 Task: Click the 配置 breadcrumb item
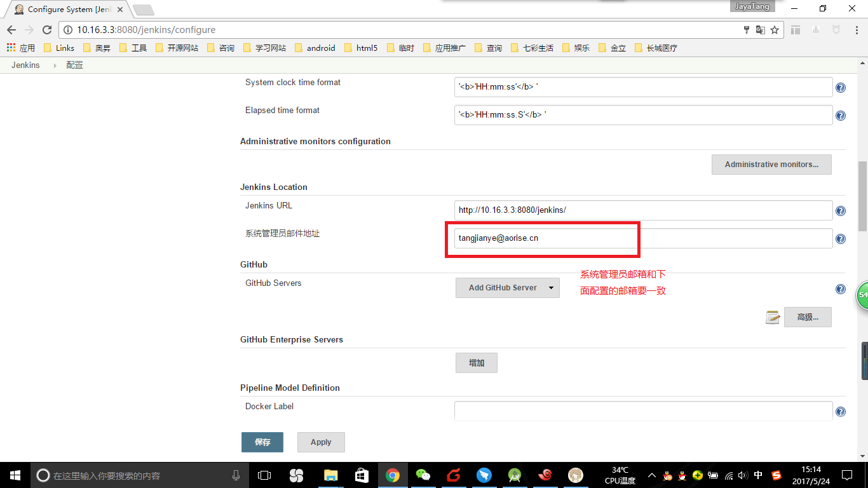click(x=74, y=65)
